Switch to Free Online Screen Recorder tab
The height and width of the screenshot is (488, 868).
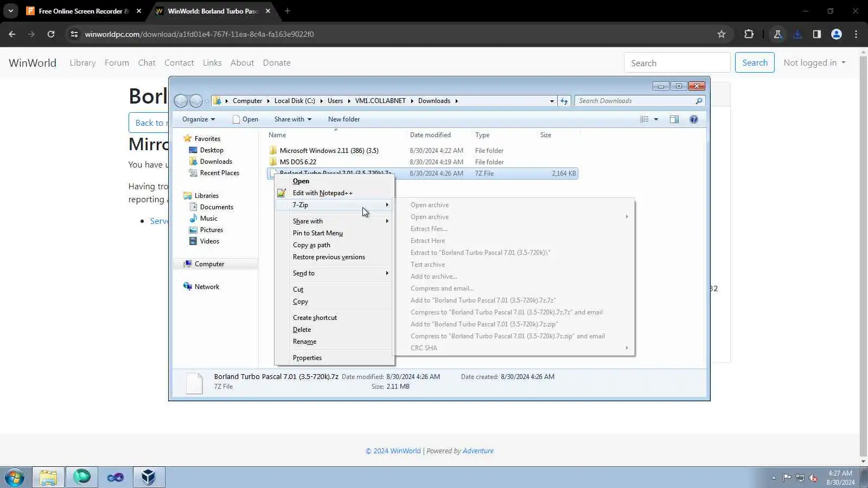[83, 11]
